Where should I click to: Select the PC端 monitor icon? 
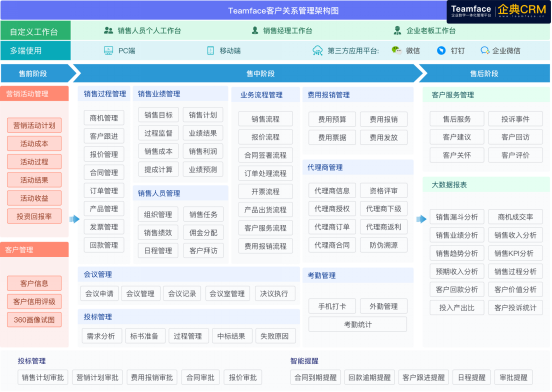(108, 51)
